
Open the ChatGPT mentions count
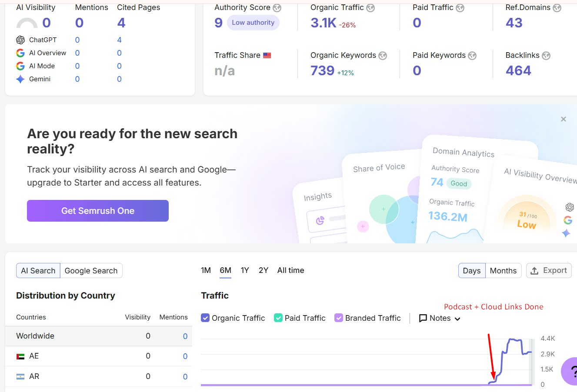click(77, 40)
